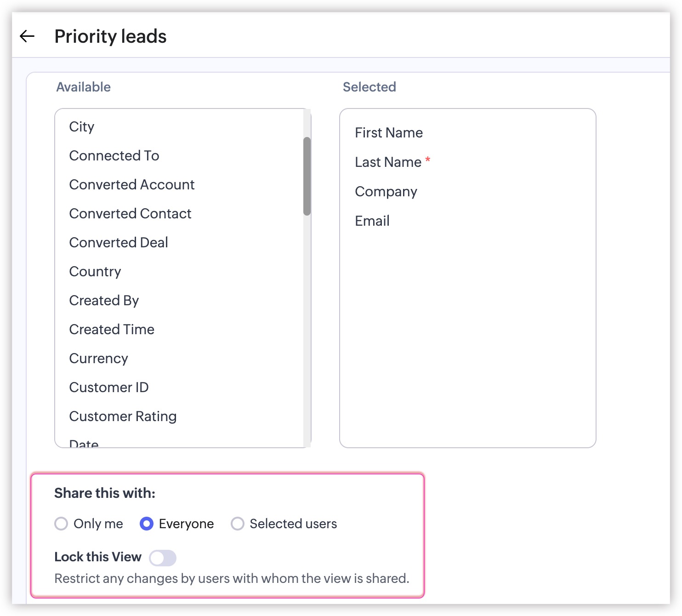Select Email in Selected columns
The width and height of the screenshot is (682, 616).
coord(372,221)
